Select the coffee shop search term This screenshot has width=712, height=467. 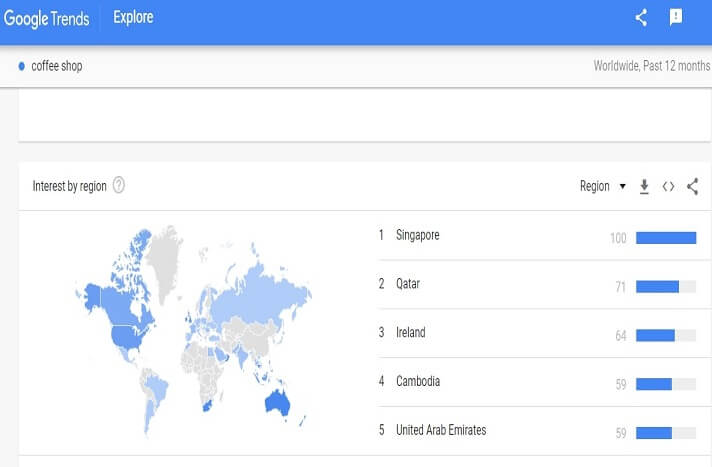click(57, 67)
